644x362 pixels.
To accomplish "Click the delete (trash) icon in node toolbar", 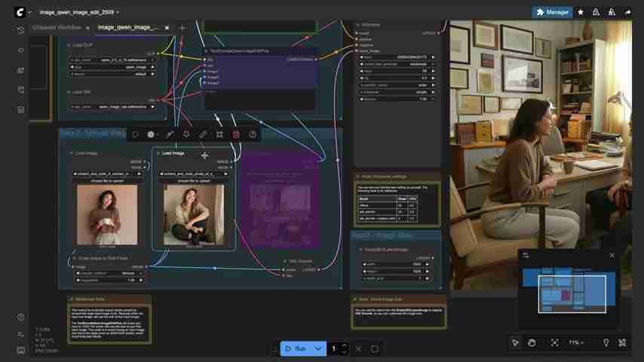I will pos(236,134).
